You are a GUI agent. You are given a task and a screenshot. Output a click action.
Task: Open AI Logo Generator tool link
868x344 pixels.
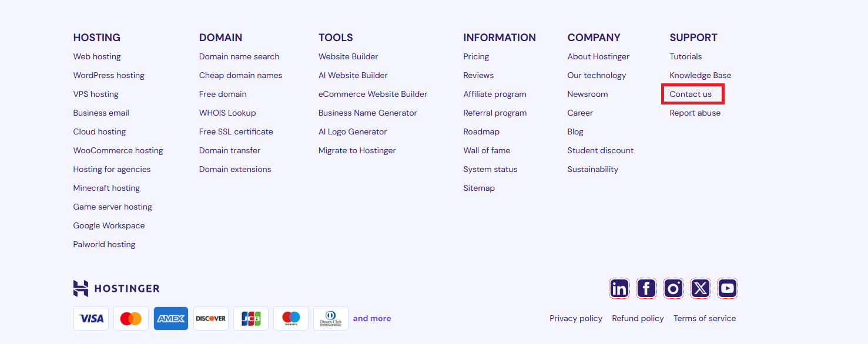(353, 131)
